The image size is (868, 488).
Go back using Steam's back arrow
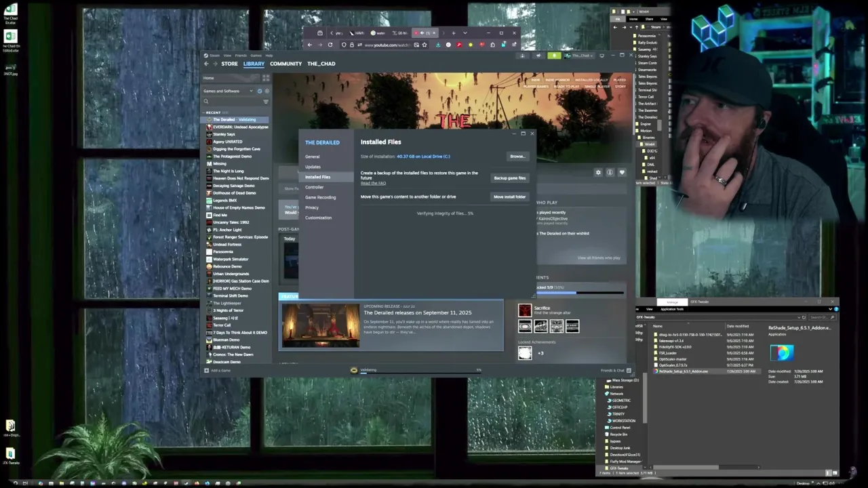206,64
